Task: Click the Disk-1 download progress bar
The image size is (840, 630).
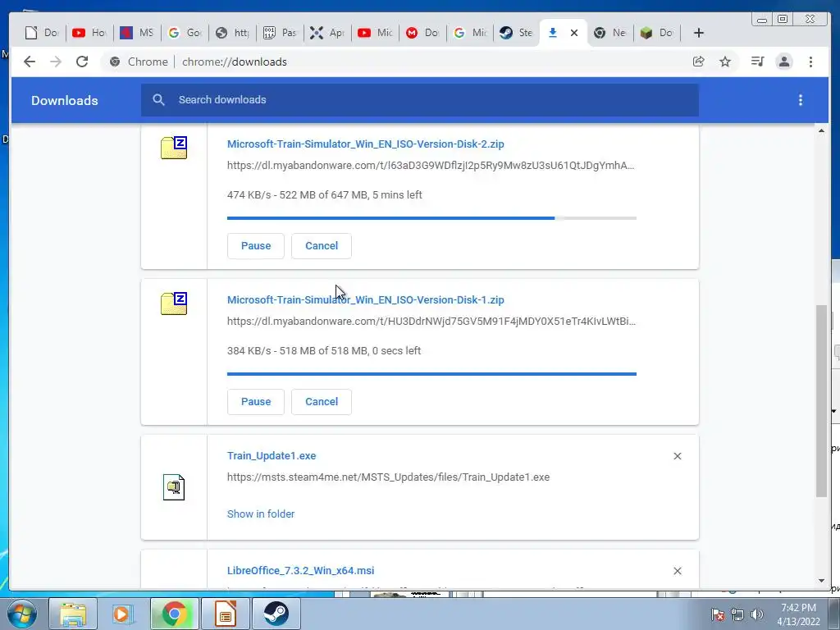Action: [x=431, y=374]
